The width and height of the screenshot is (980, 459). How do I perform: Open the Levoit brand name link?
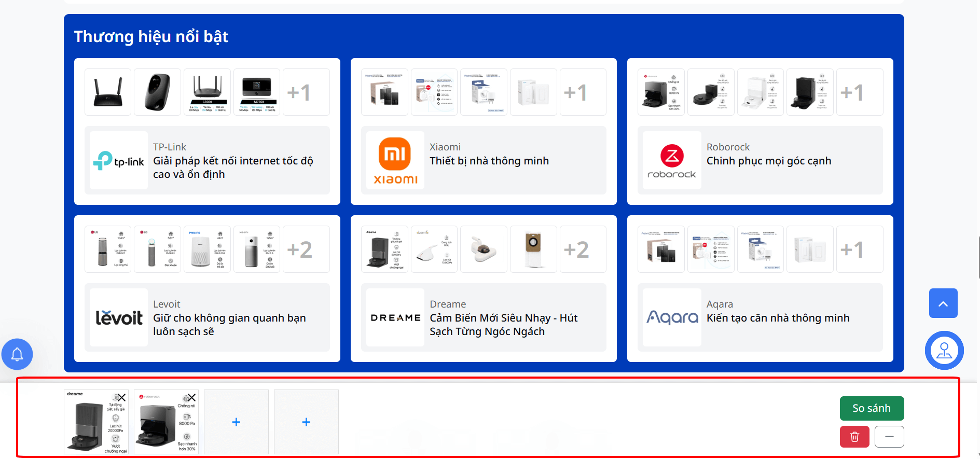[x=167, y=304]
